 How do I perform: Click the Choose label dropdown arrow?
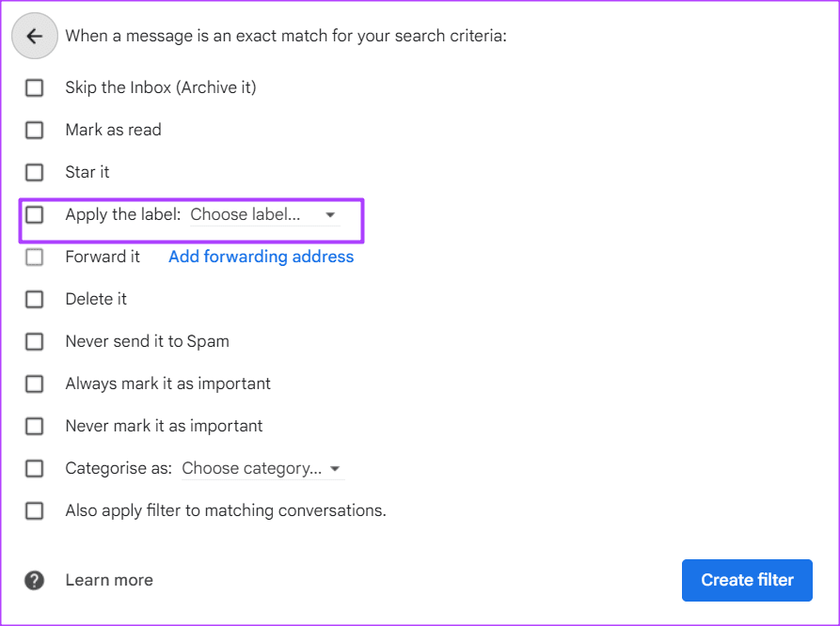click(x=330, y=215)
